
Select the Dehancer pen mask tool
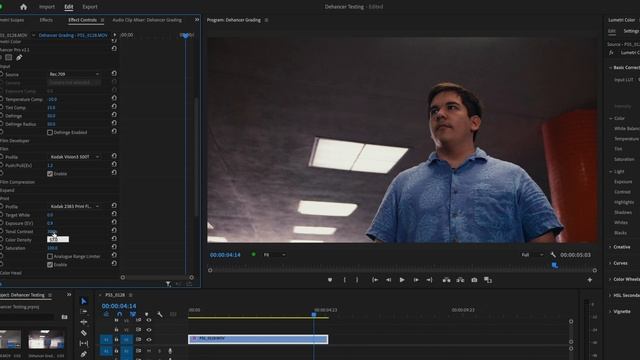[19, 58]
